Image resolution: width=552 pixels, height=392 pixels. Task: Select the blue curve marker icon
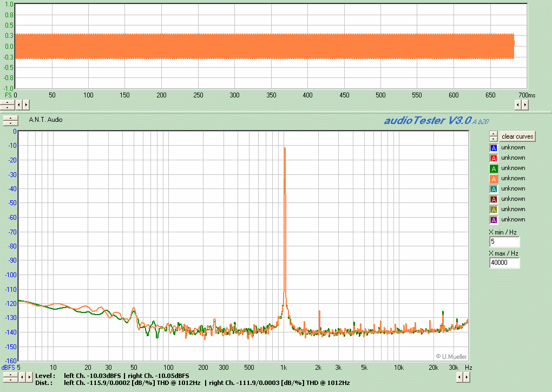[493, 147]
